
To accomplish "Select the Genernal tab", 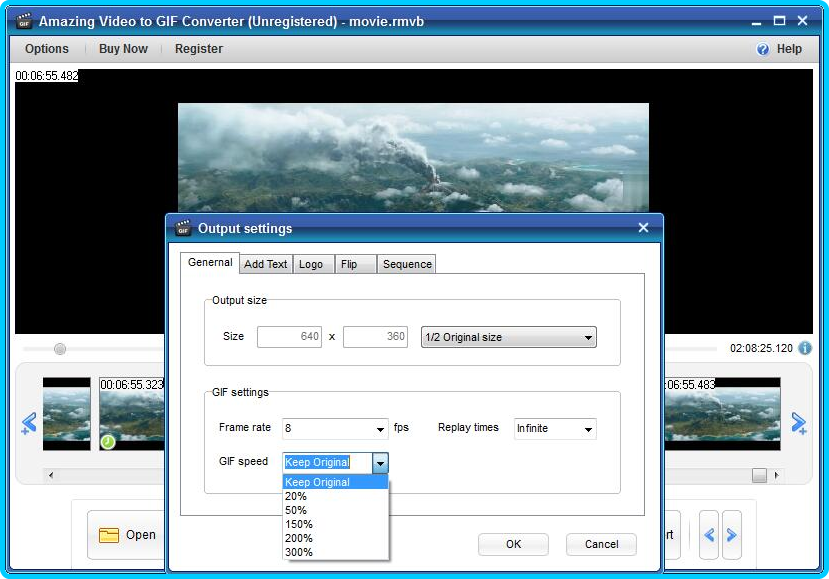I will (210, 262).
